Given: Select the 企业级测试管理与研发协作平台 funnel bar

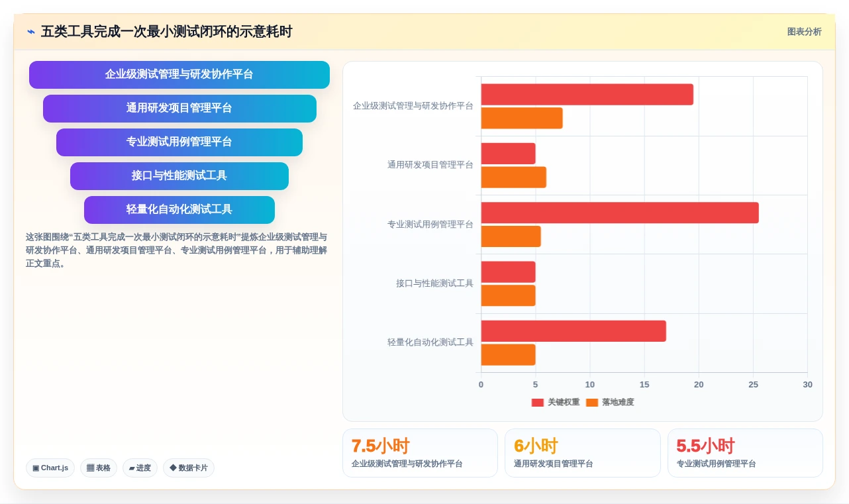Looking at the screenshot, I should (179, 75).
